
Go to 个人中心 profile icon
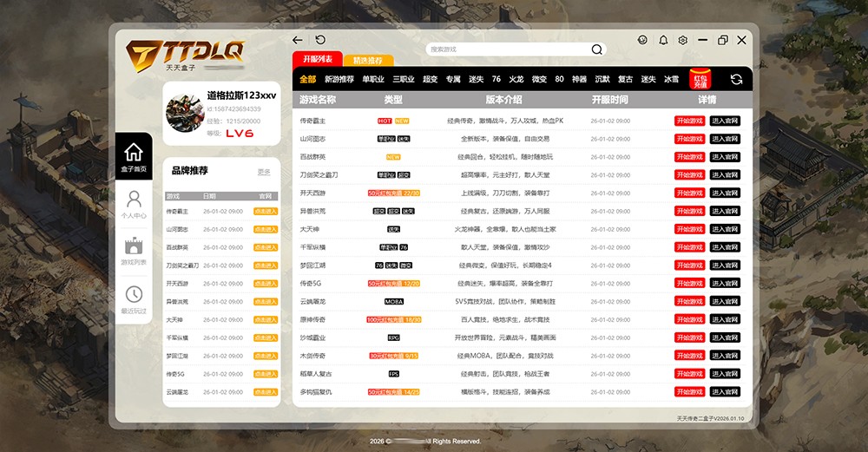133,204
